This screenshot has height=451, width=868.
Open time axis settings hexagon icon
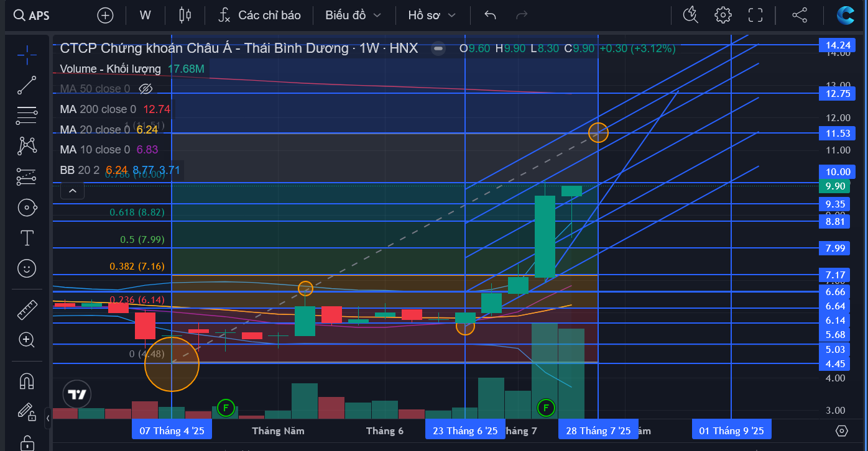[x=842, y=430]
